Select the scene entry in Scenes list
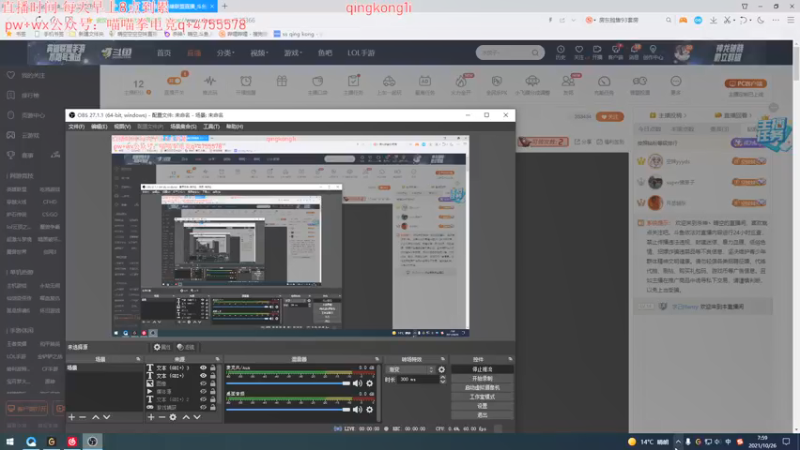 point(104,368)
